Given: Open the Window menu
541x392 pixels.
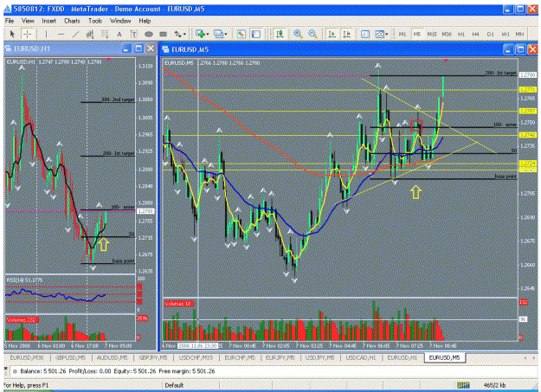Looking at the screenshot, I should pyautogui.click(x=120, y=21).
